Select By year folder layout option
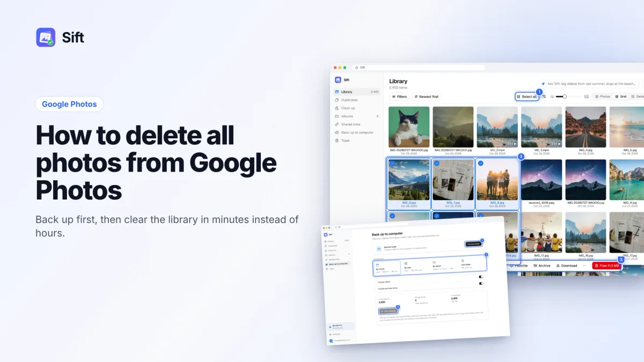Screen dimensions: 644x362 coord(415,266)
